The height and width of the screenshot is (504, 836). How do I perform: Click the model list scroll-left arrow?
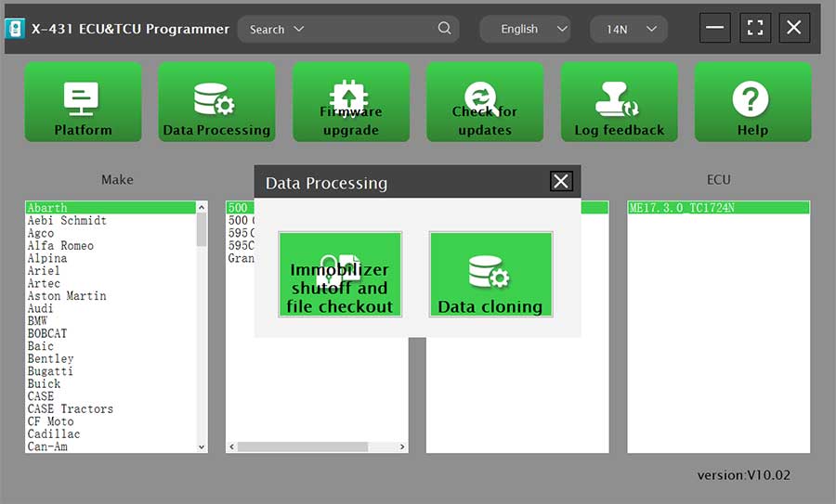[231, 446]
